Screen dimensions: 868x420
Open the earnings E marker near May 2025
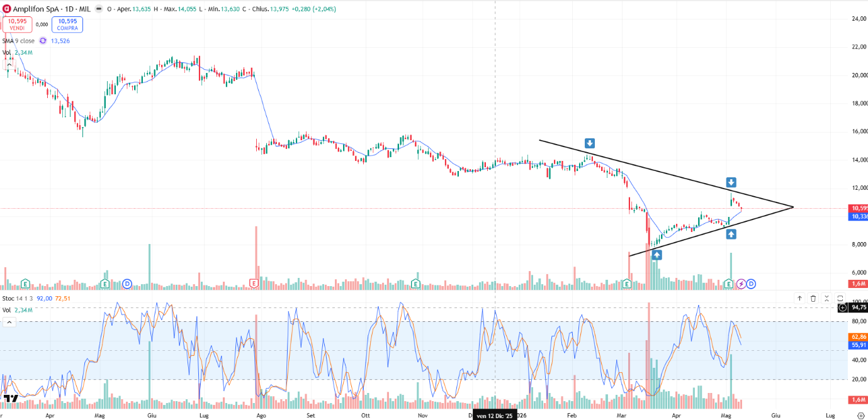(x=106, y=284)
